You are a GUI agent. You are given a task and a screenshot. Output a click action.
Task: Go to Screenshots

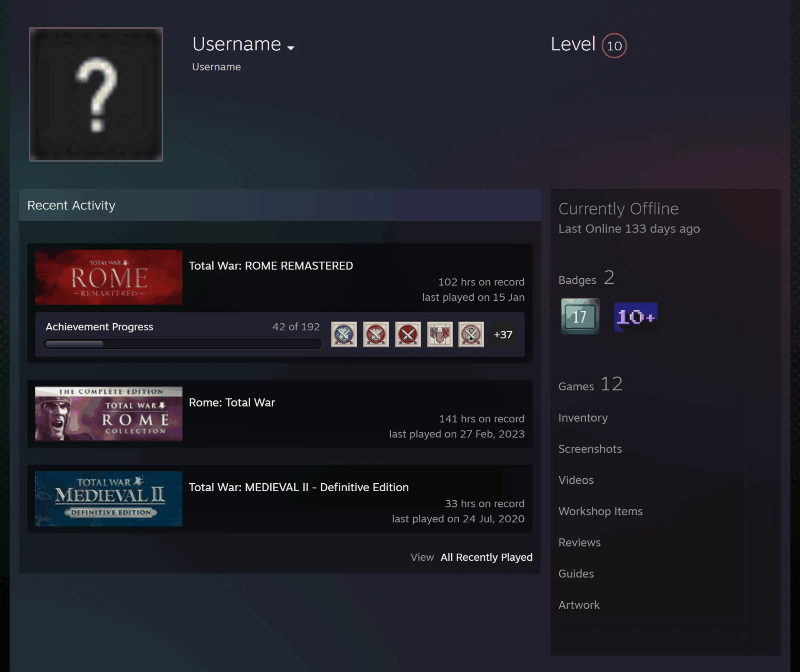coord(590,449)
